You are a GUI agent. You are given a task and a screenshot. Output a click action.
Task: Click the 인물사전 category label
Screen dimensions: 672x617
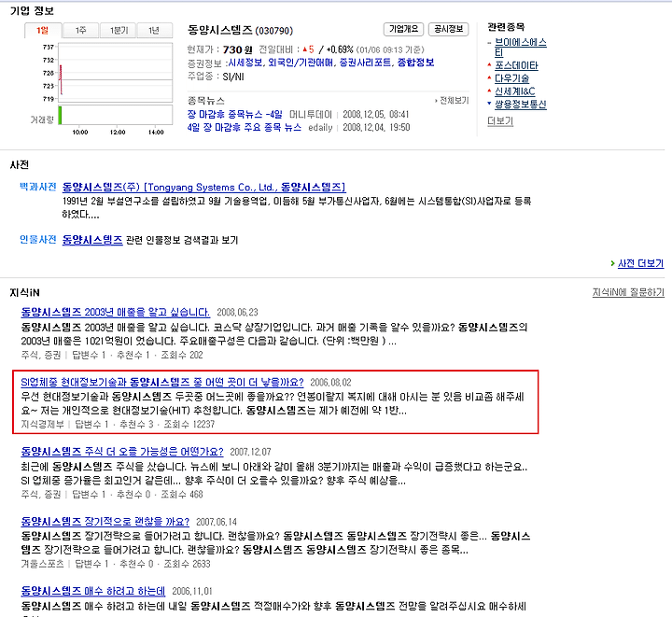coord(38,240)
